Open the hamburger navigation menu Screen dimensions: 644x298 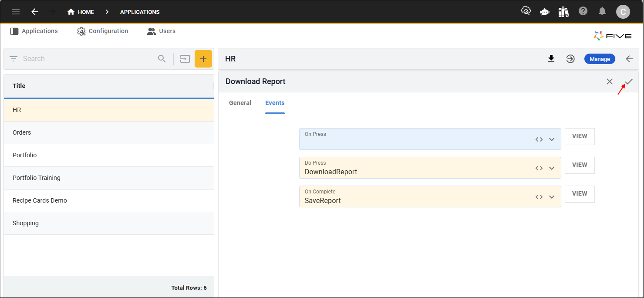(16, 12)
